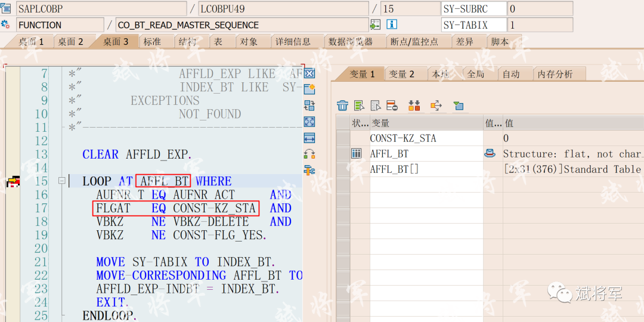Click the services icon with green and orange squares
644x322 pixels.
coord(309,154)
